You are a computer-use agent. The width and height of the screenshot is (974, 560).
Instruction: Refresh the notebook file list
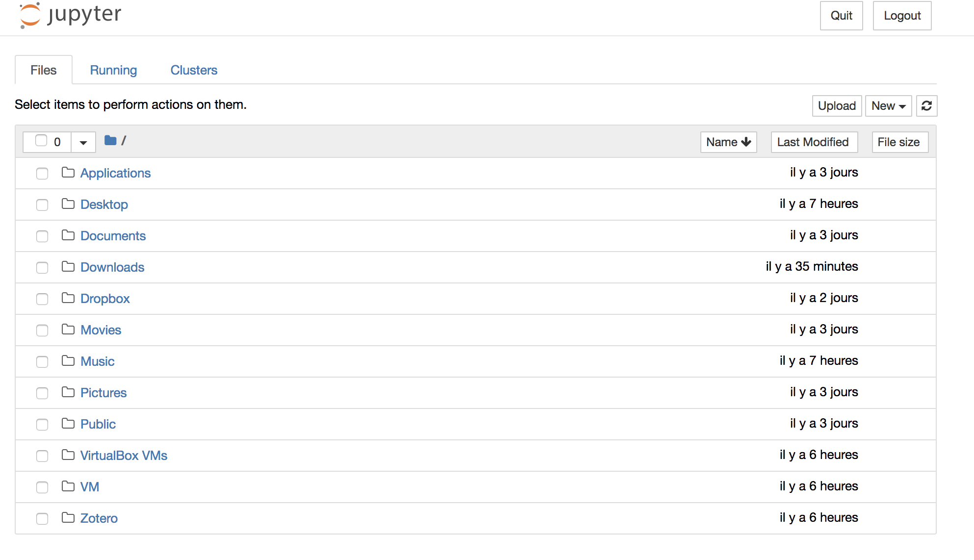926,106
